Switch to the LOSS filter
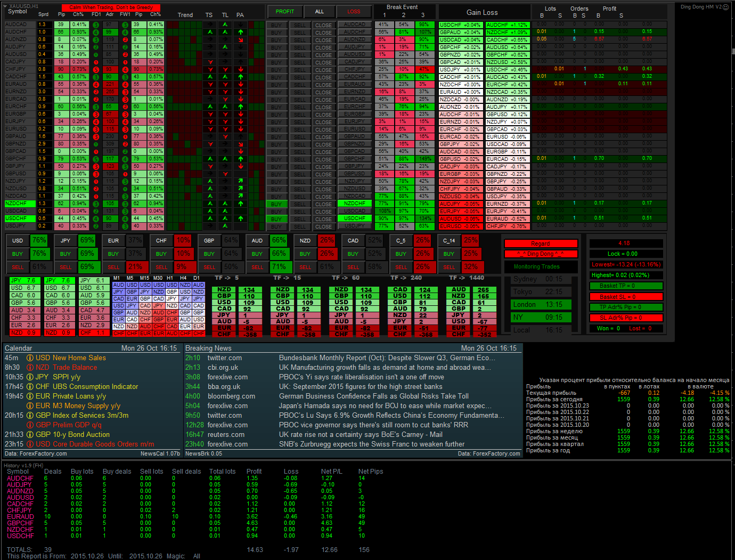 click(x=354, y=11)
